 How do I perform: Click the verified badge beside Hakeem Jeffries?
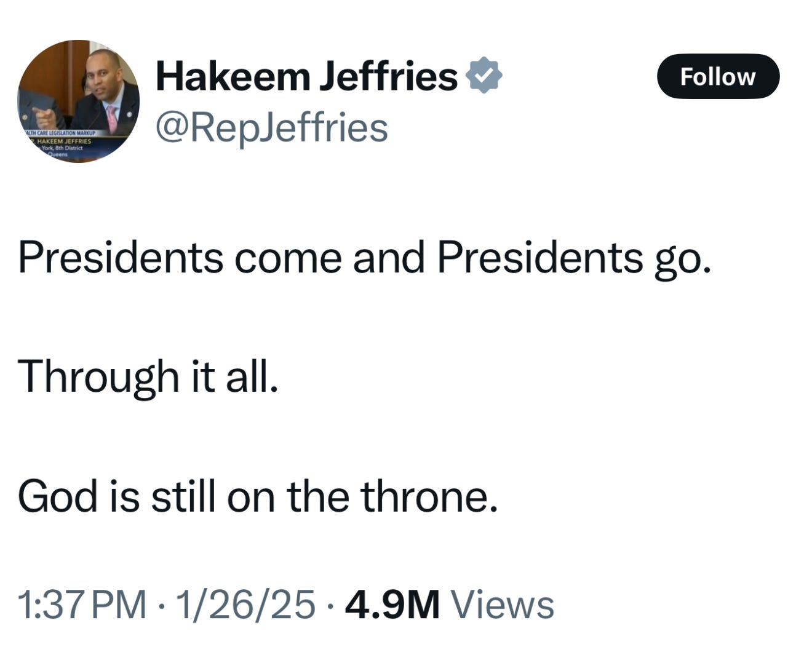click(x=484, y=76)
